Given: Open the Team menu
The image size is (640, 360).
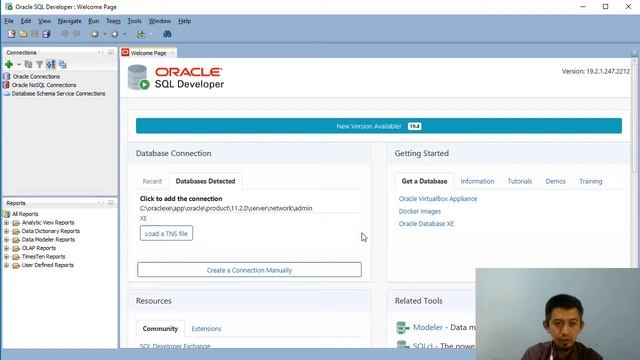Looking at the screenshot, I should (113, 21).
